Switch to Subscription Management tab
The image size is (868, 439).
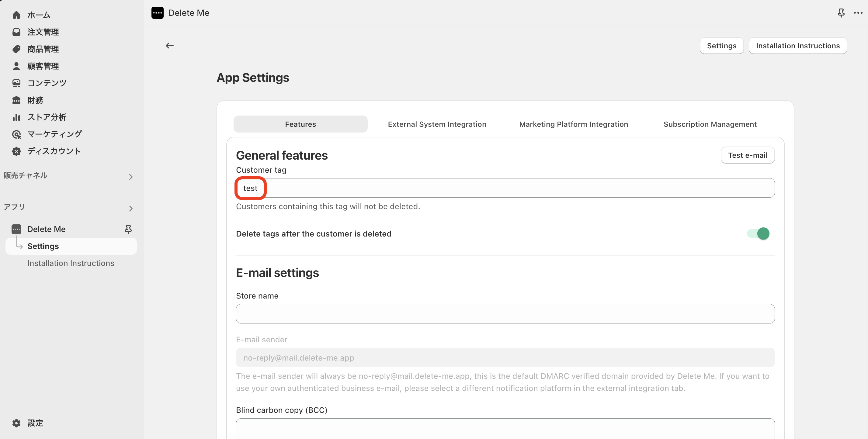(x=710, y=124)
